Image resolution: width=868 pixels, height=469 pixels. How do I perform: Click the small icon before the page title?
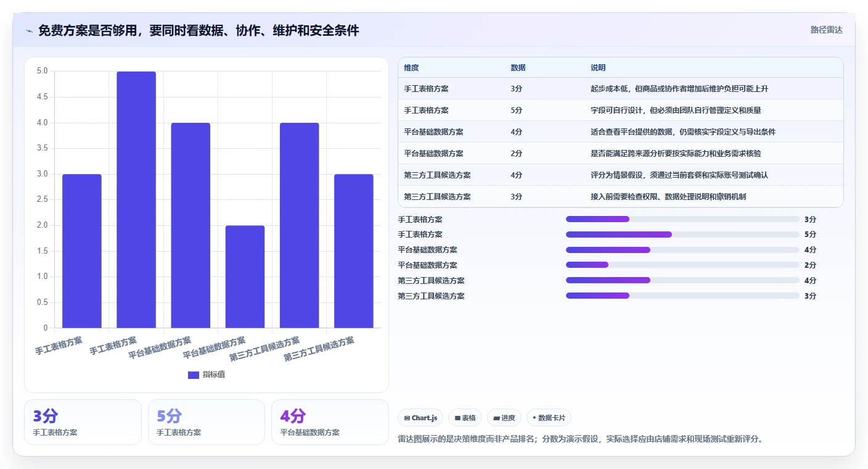(29, 31)
